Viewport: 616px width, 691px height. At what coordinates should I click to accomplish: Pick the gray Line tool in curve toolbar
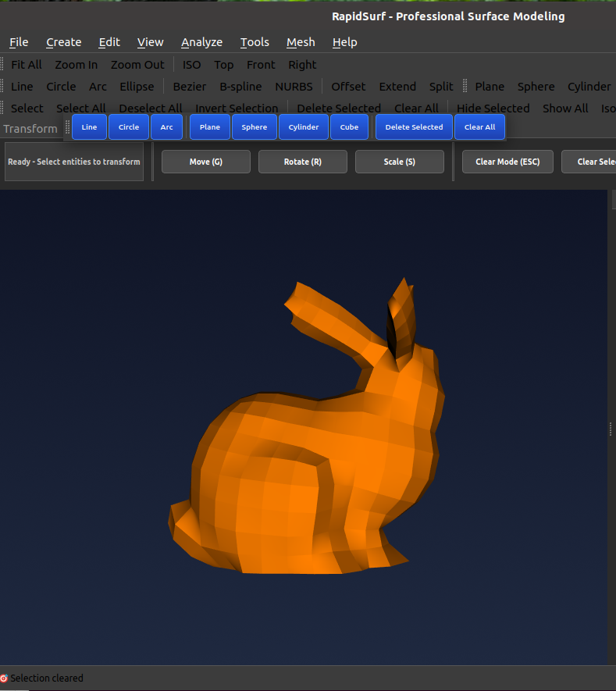pyautogui.click(x=22, y=87)
